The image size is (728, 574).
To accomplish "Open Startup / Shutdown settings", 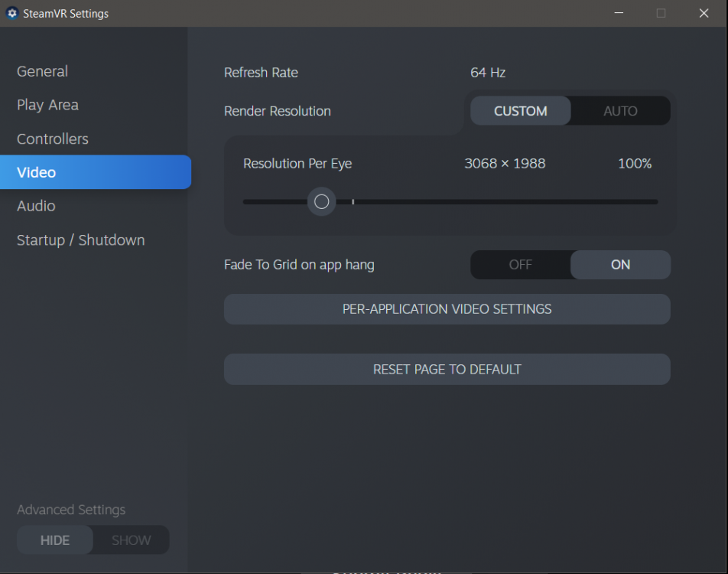I will tap(80, 240).
